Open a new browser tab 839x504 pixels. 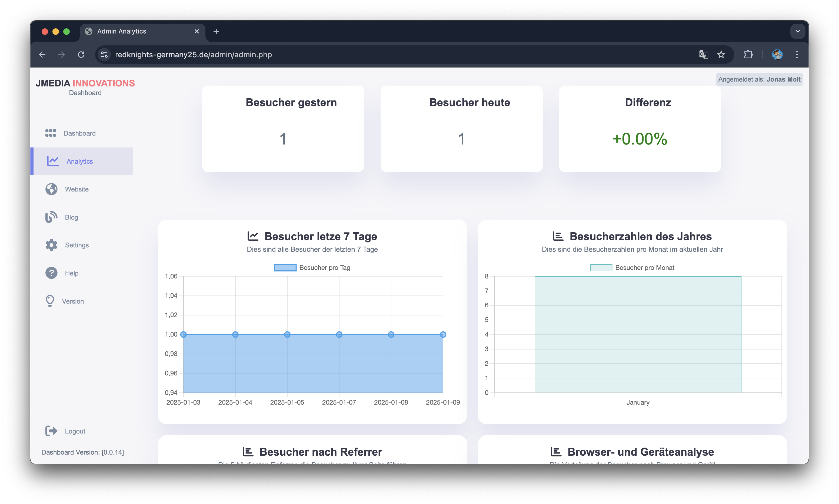tap(216, 31)
